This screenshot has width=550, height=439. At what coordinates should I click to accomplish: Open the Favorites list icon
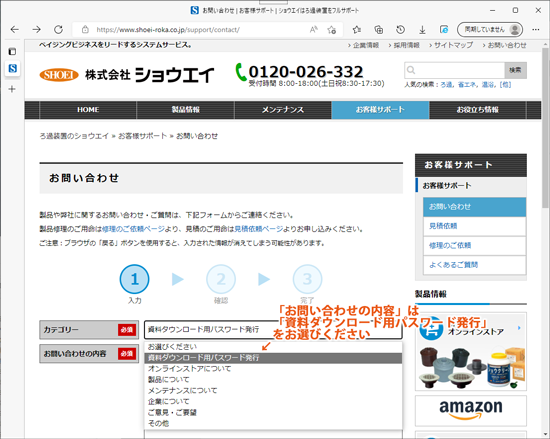357,30
